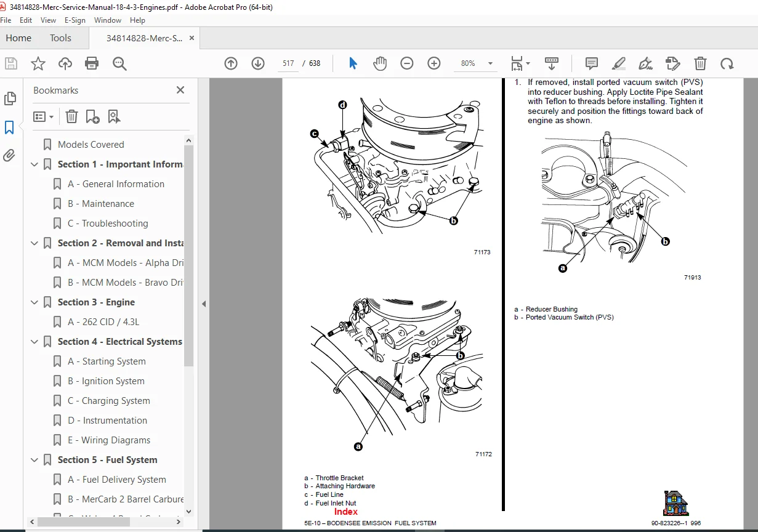This screenshot has width=758, height=532.
Task: Open the D - Instrumentation bookmark
Action: pos(108,421)
